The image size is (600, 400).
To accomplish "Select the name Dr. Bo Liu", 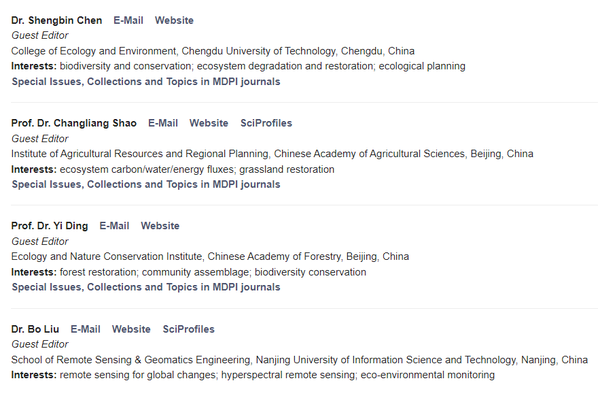I will [35, 329].
